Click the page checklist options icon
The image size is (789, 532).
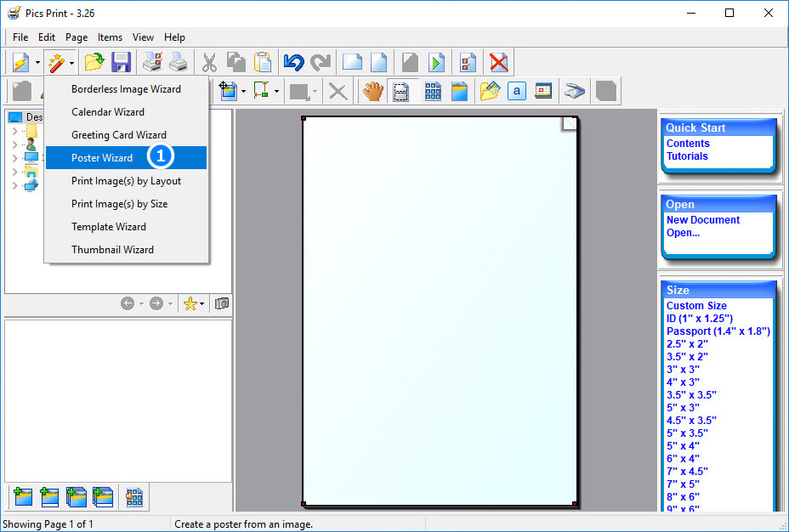pyautogui.click(x=468, y=62)
